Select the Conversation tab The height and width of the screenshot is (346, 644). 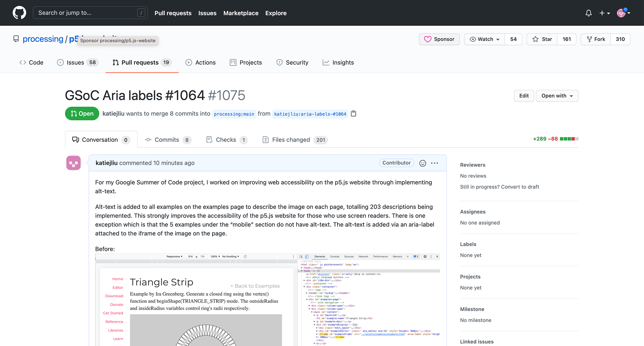click(101, 139)
